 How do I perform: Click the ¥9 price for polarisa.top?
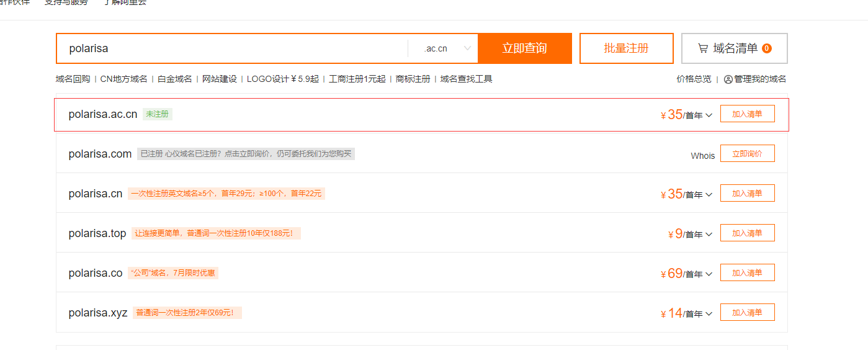[676, 234]
